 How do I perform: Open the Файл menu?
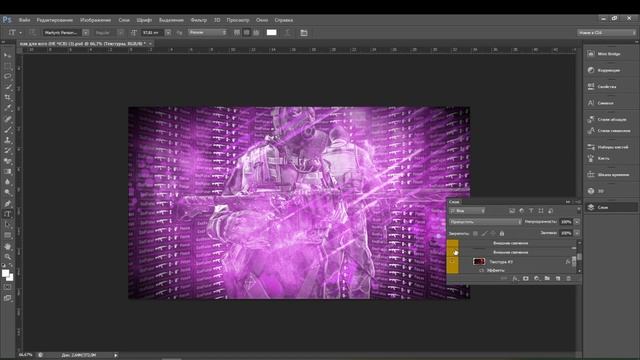coord(24,20)
